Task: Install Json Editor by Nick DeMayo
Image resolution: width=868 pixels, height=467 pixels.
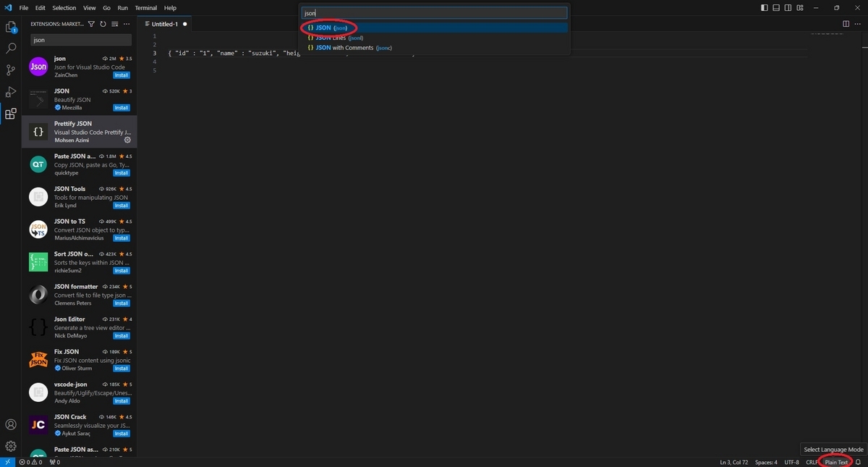Action: click(x=122, y=336)
